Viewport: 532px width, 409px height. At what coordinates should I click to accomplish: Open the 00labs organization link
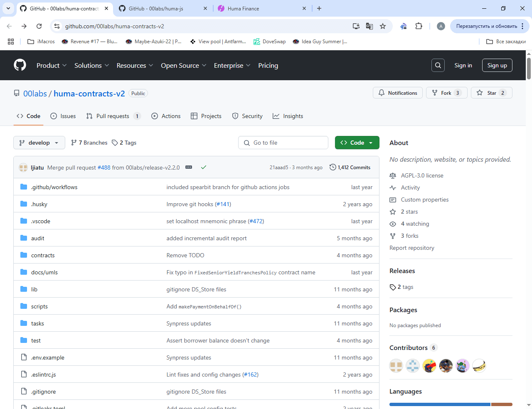pyautogui.click(x=35, y=94)
